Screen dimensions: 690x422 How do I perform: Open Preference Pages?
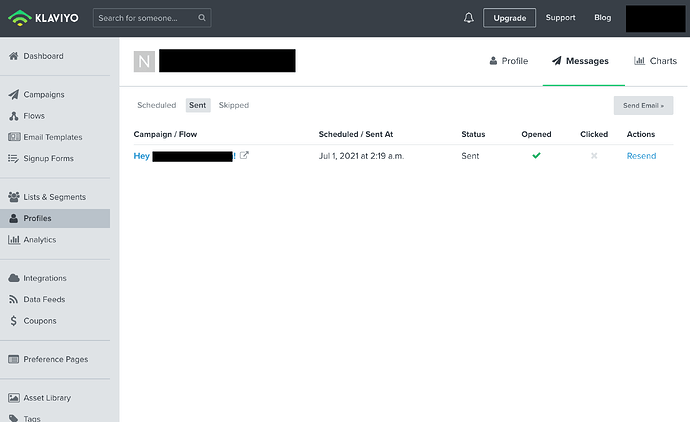pos(56,359)
